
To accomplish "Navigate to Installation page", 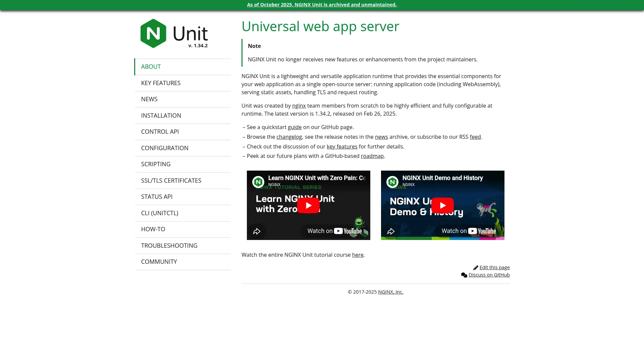I will 183,116.
